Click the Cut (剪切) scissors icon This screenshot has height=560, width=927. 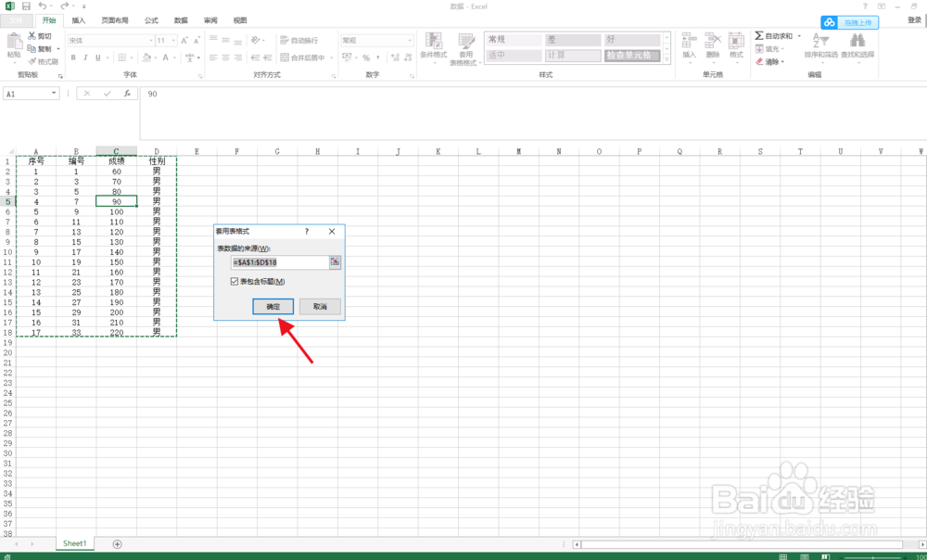32,36
